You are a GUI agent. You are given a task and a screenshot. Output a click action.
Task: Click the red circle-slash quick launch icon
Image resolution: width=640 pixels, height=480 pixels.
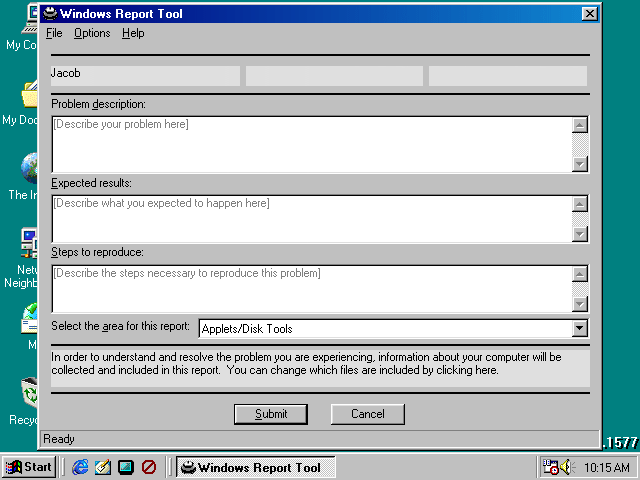coord(149,467)
